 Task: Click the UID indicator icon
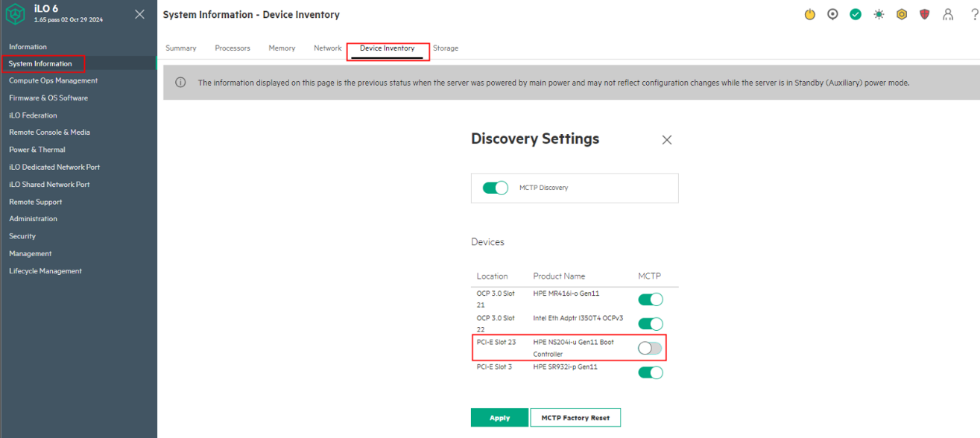point(832,14)
